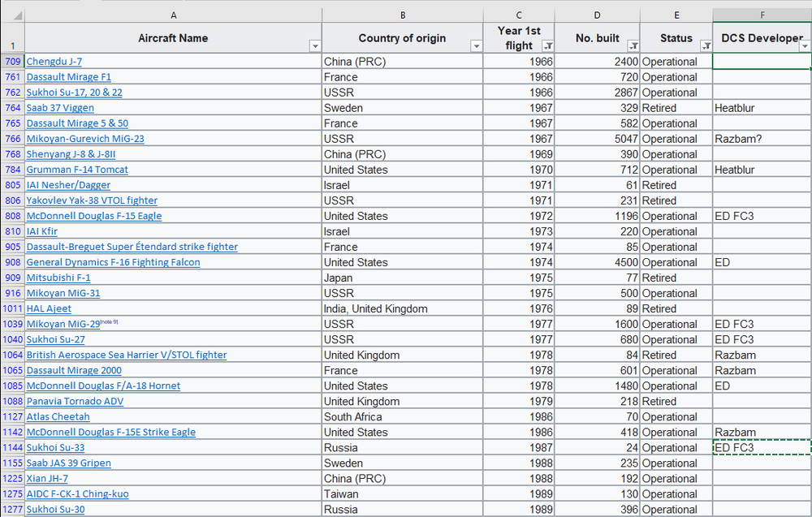Open the Saab 37 Viggen link
The height and width of the screenshot is (517, 812).
(60, 108)
